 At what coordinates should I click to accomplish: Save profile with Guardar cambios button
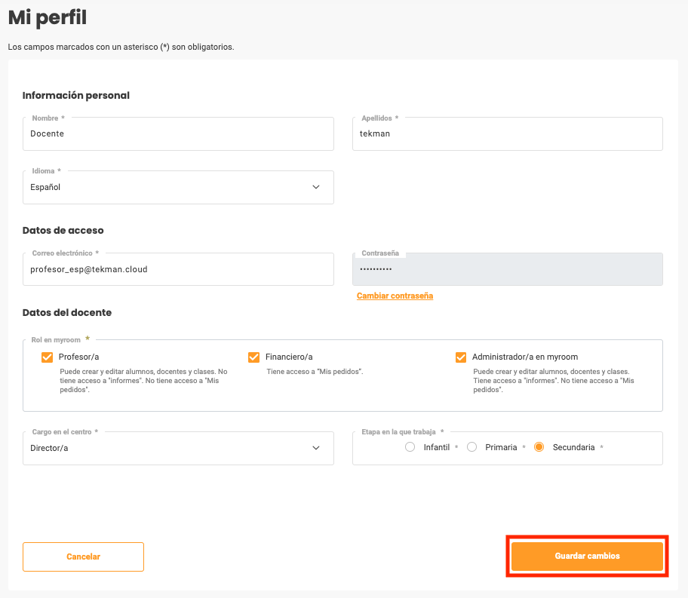(x=587, y=556)
